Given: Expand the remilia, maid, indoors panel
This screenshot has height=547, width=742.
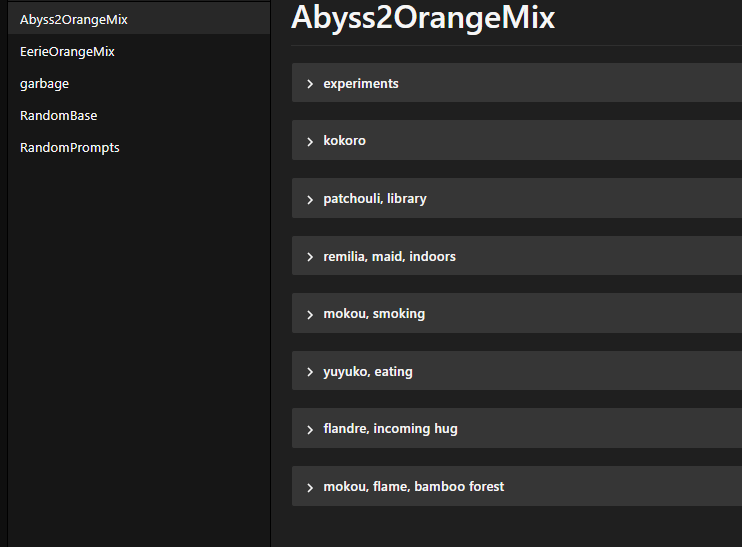Looking at the screenshot, I should (517, 256).
